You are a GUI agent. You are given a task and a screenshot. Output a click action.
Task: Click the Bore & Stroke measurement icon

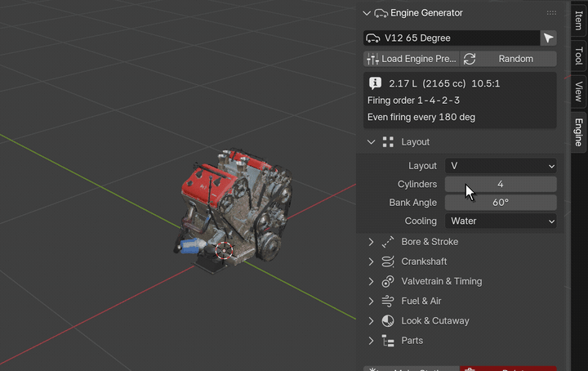click(x=388, y=242)
